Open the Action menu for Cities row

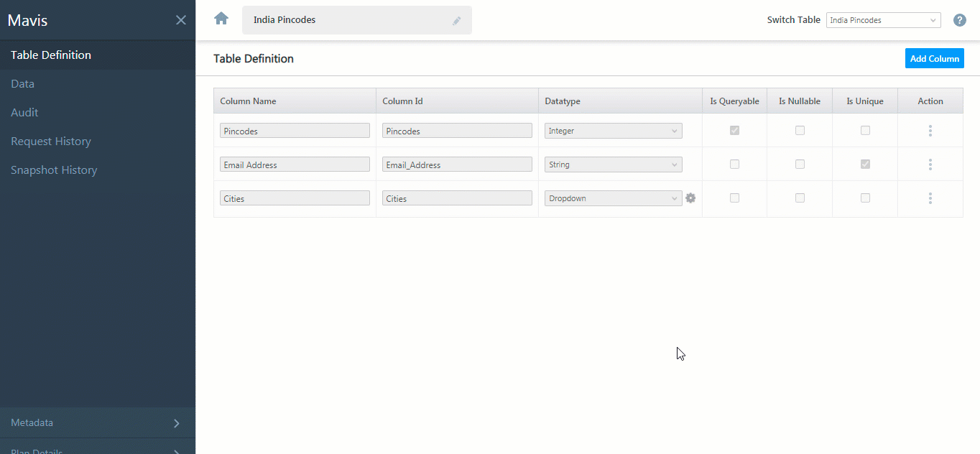pos(930,198)
